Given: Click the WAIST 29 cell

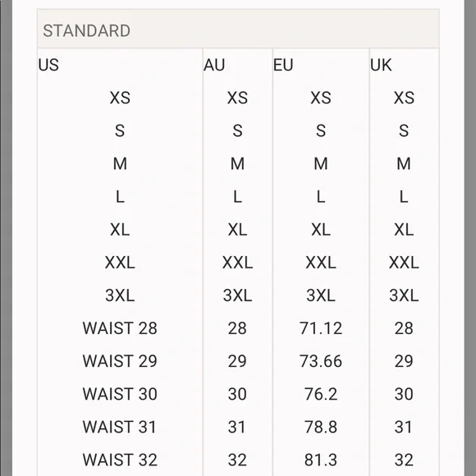Looking at the screenshot, I should 120,361.
